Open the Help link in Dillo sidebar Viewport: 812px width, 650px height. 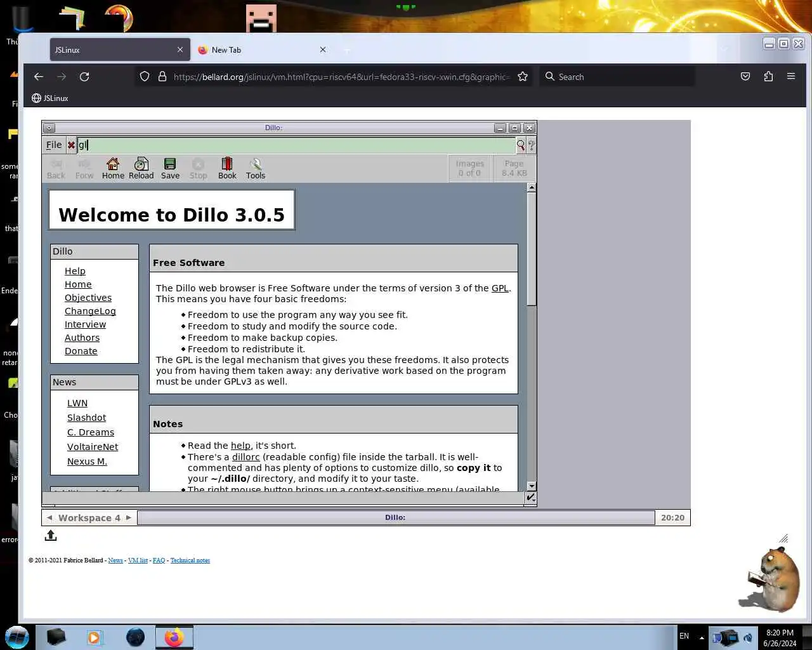click(75, 271)
